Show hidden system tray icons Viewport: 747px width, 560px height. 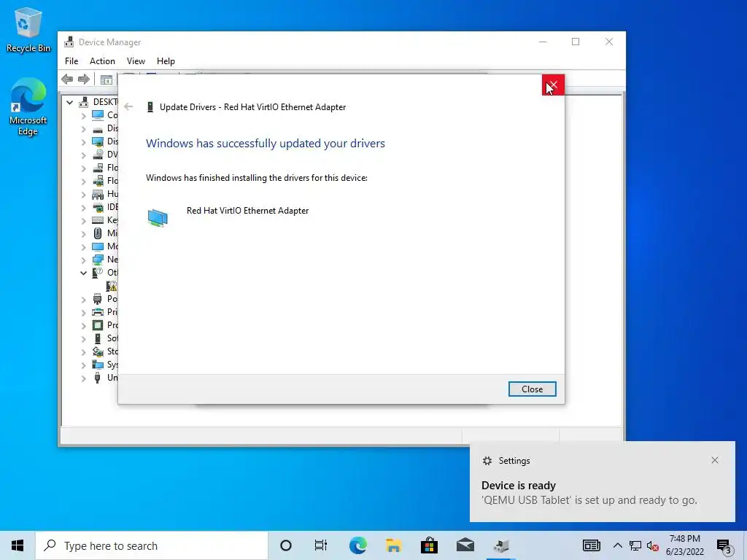point(617,545)
